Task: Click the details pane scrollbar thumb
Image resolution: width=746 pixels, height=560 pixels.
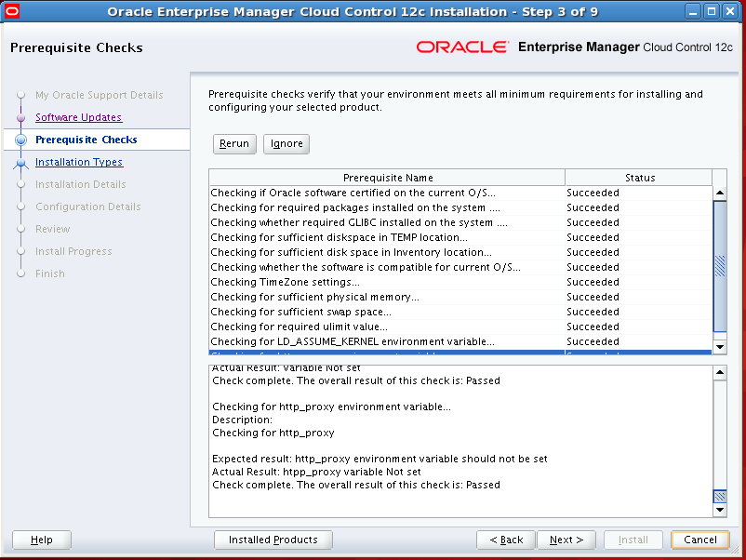Action: point(720,496)
